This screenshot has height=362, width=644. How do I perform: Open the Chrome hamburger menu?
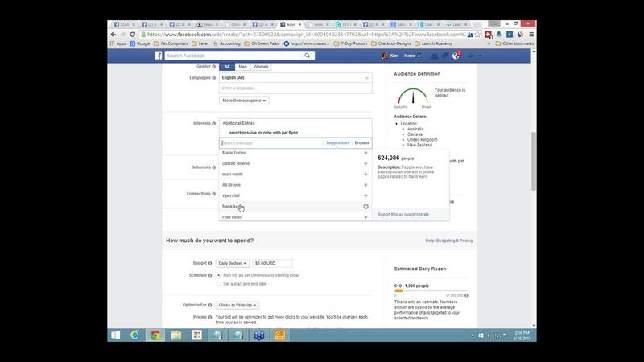click(x=531, y=35)
